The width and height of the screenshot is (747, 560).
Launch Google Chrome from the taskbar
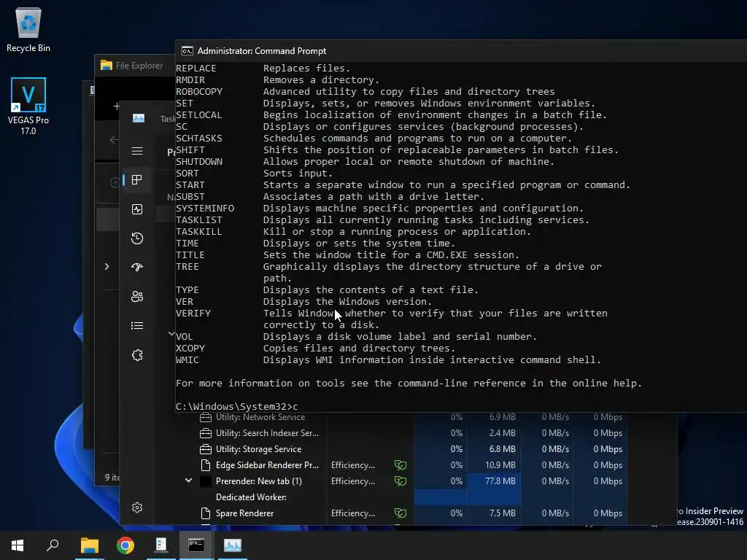click(125, 545)
